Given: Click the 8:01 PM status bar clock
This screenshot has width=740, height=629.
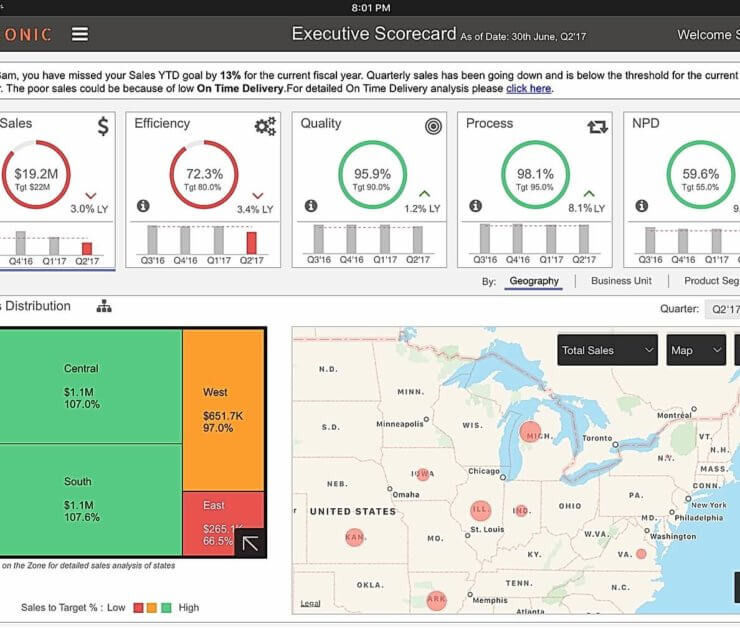Looking at the screenshot, I should pyautogui.click(x=371, y=8).
